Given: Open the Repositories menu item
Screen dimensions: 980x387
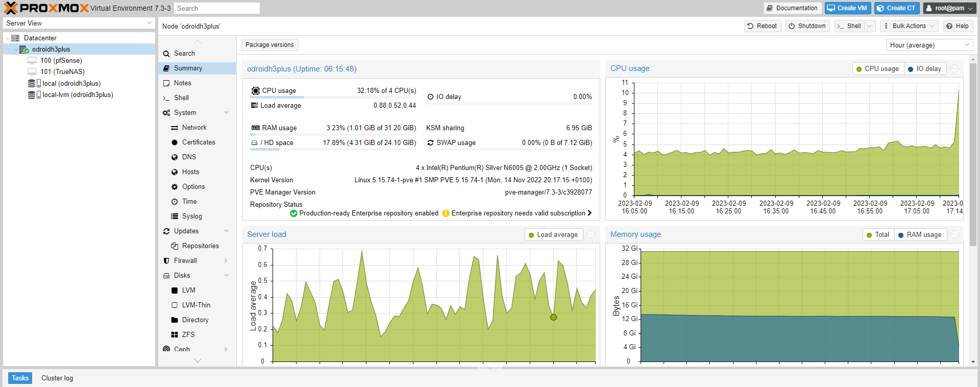Looking at the screenshot, I should (197, 246).
